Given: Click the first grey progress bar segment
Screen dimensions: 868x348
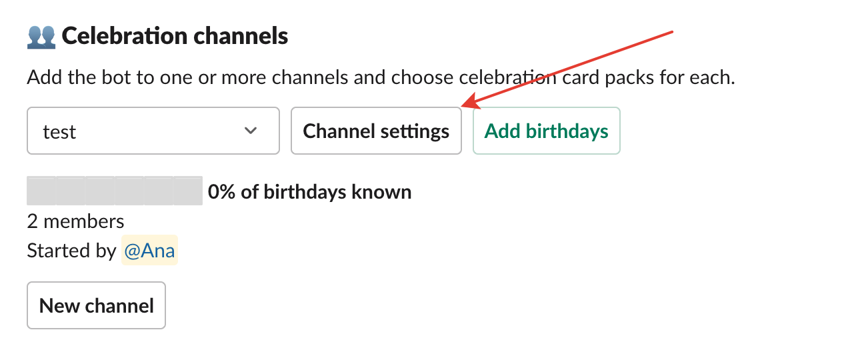Looking at the screenshot, I should (x=41, y=191).
